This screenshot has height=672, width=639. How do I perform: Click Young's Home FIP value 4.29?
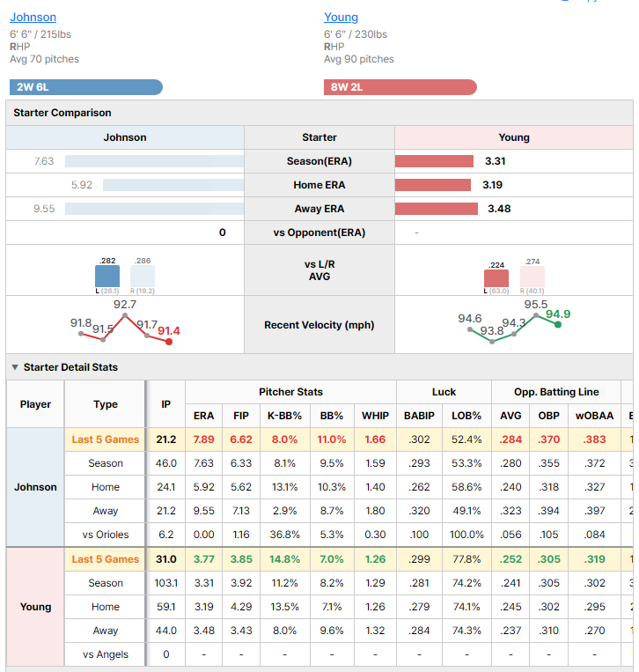[x=241, y=607]
